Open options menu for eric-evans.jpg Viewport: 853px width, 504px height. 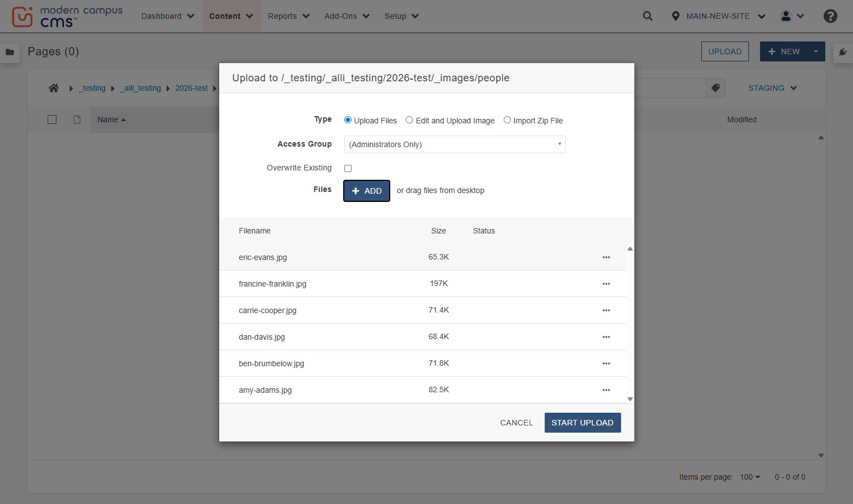(x=606, y=257)
